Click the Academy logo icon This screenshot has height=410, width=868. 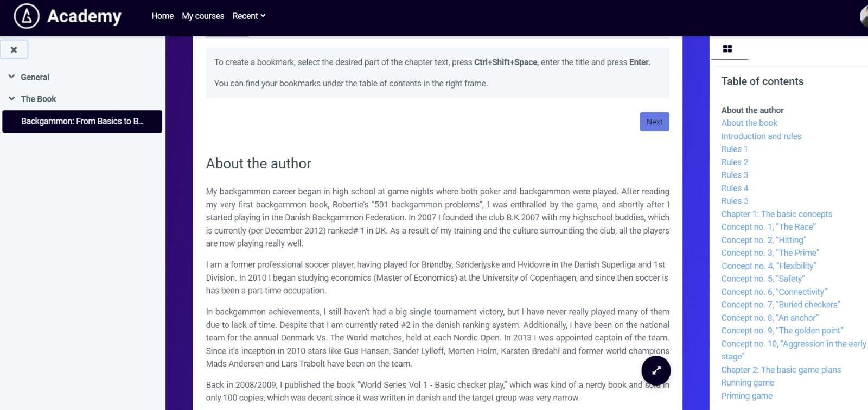tap(27, 16)
